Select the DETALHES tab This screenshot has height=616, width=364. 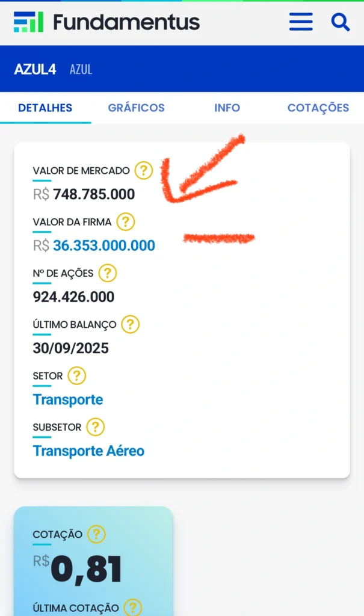(x=45, y=108)
